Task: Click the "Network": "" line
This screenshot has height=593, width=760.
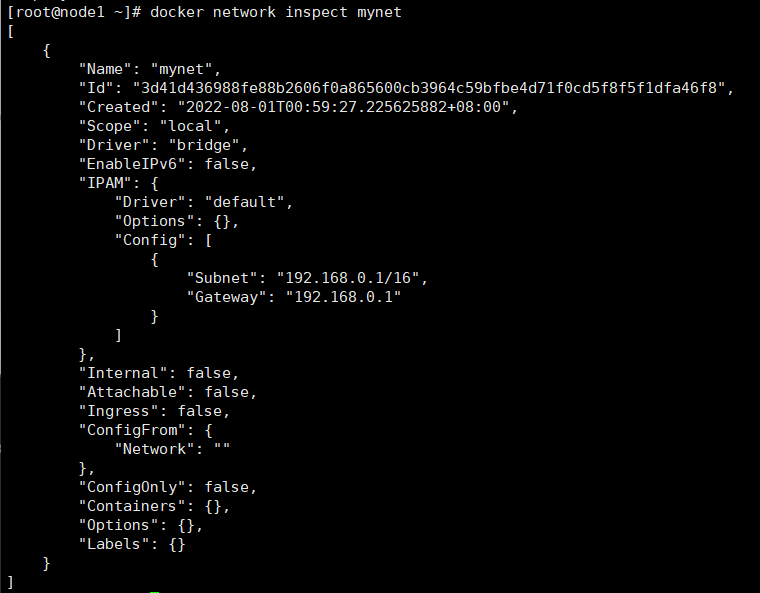Action: [172, 449]
